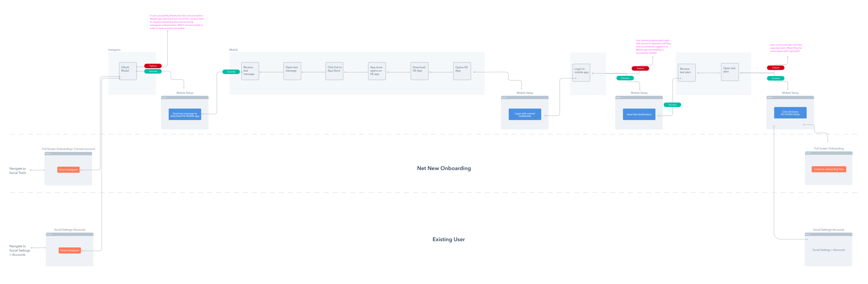Select the Recieve test alert step
The image size is (868, 284).
(x=687, y=73)
